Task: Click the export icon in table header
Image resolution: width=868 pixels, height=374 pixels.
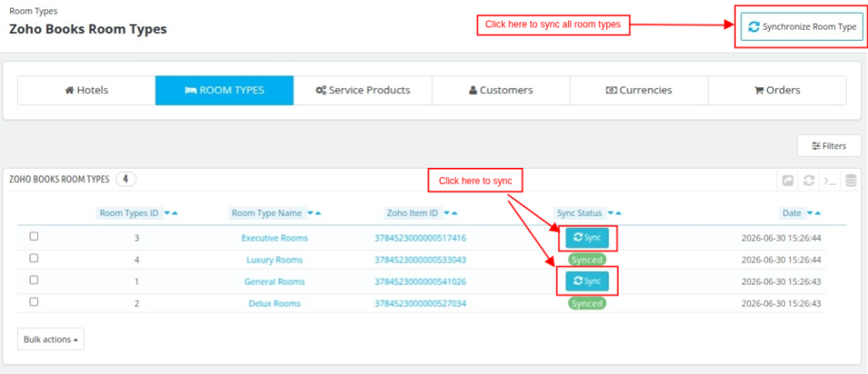Action: [787, 181]
